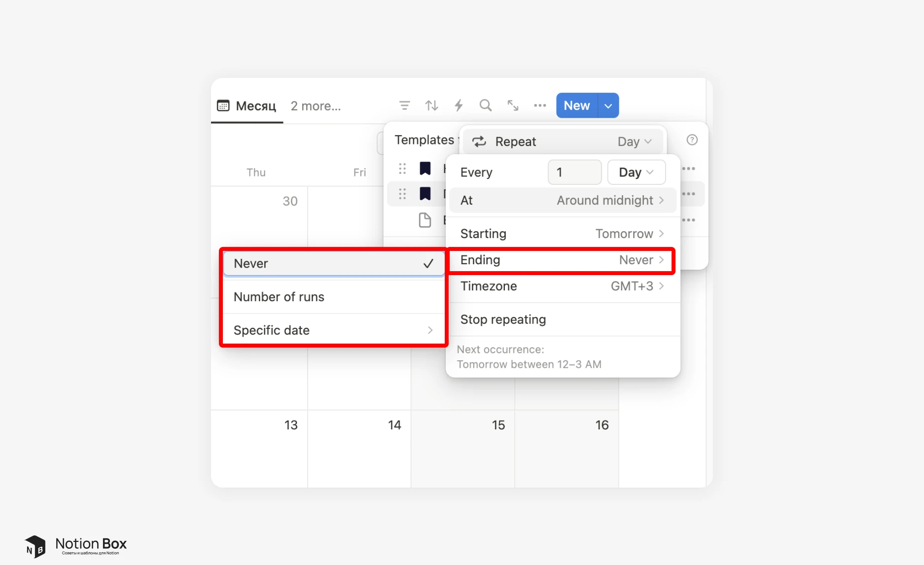924x565 pixels.
Task: Open the Repeat frequency Day dropdown
Action: coord(635,142)
